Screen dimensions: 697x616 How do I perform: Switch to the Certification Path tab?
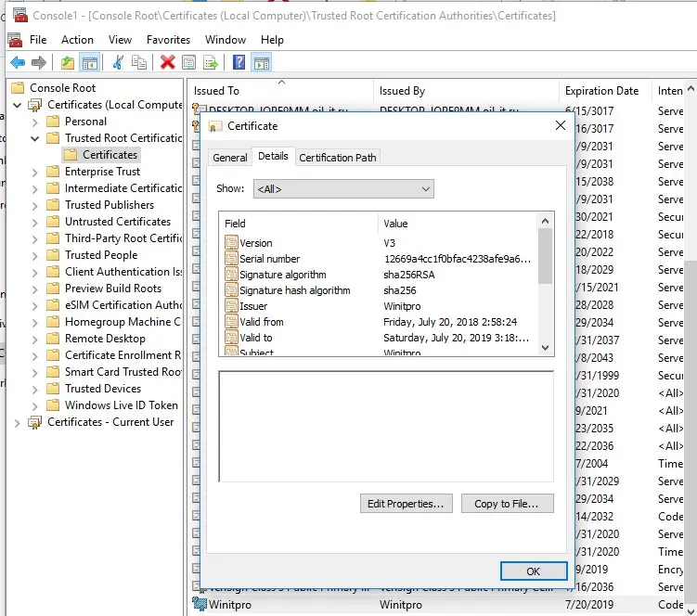point(338,158)
